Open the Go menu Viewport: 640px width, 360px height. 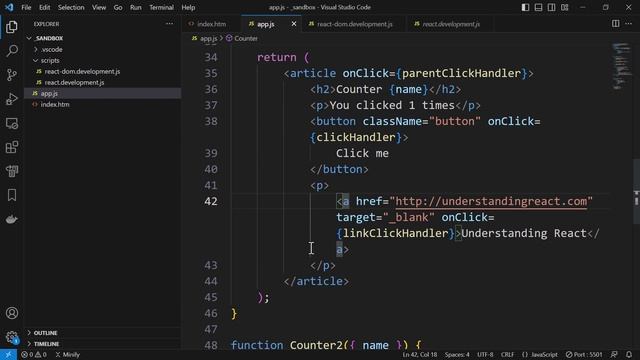point(118,7)
